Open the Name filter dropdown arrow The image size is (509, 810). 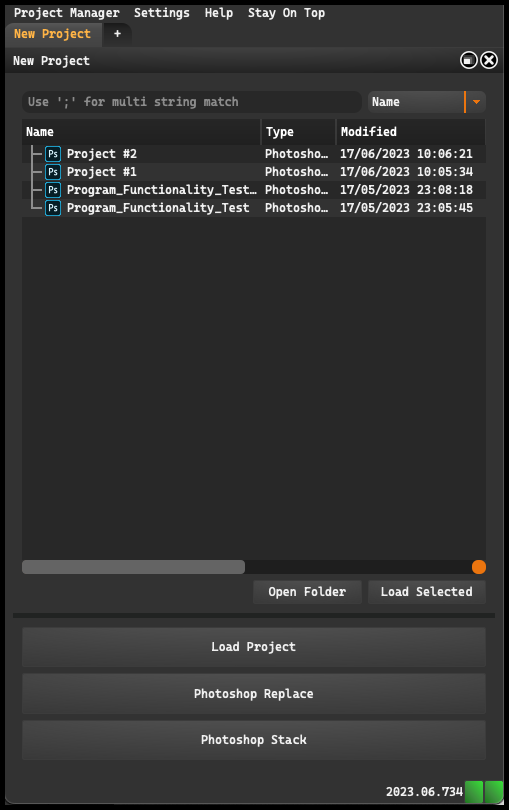476,102
